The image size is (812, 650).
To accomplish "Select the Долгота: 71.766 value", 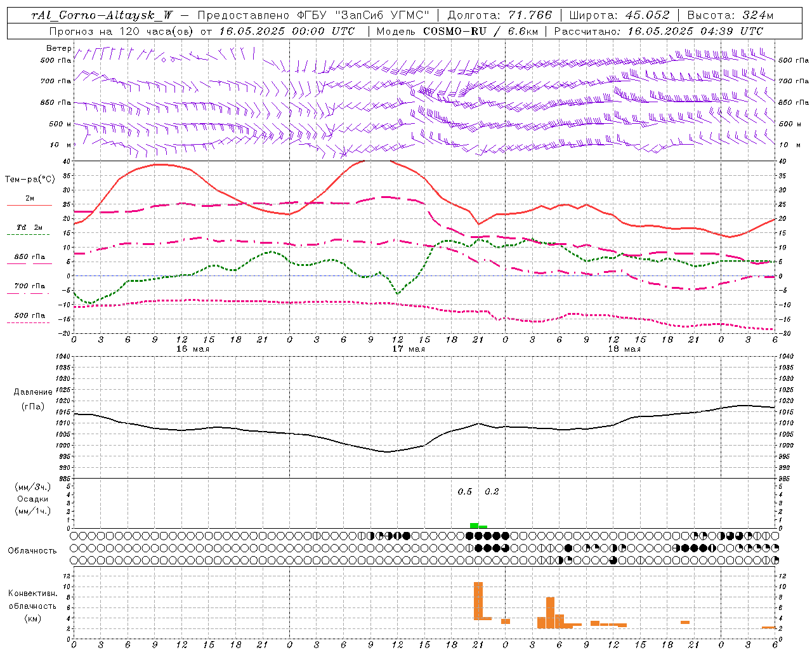I will pos(501,15).
